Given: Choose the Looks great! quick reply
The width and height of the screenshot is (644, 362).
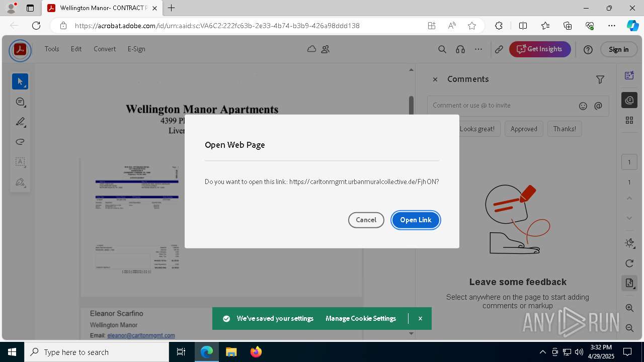Looking at the screenshot, I should 477,129.
